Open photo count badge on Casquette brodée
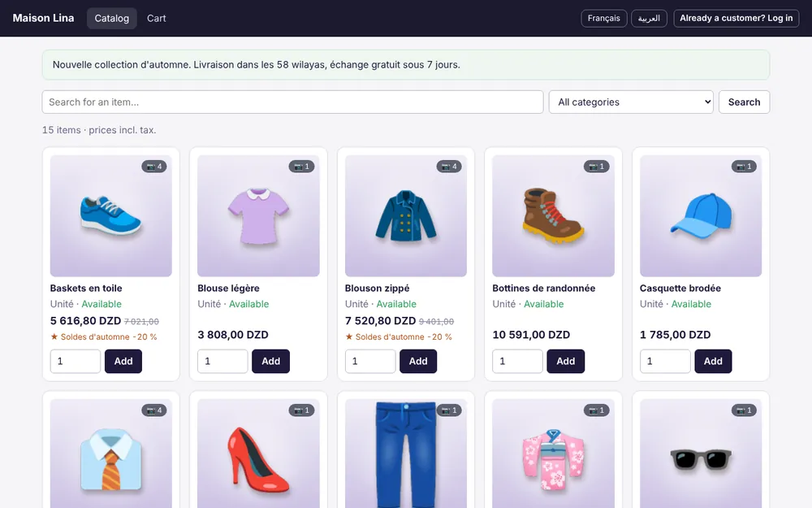Viewport: 812px width, 508px height. click(744, 167)
